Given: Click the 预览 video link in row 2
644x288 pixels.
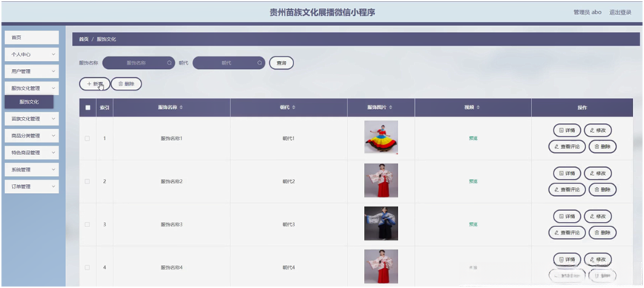Looking at the screenshot, I should coord(473,181).
